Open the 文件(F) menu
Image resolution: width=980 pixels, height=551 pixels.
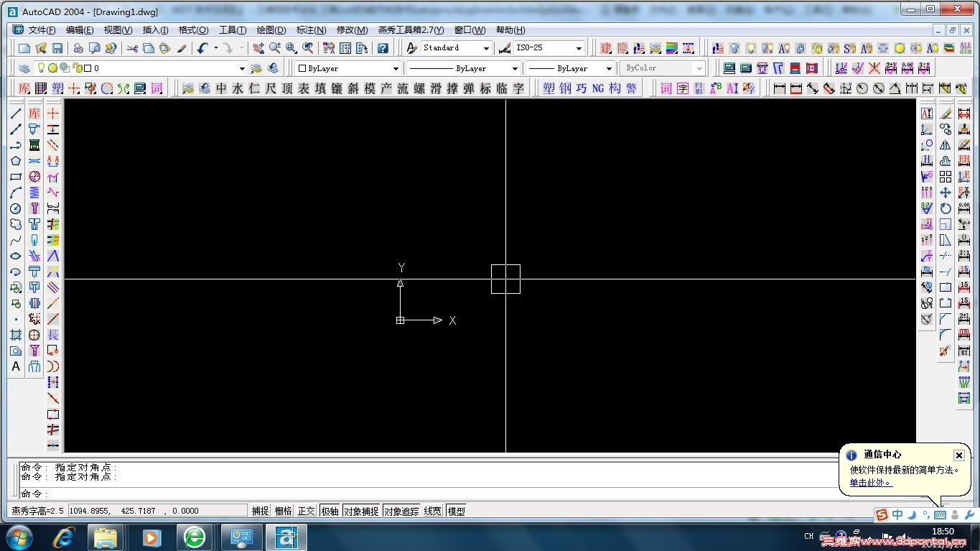tap(42, 30)
